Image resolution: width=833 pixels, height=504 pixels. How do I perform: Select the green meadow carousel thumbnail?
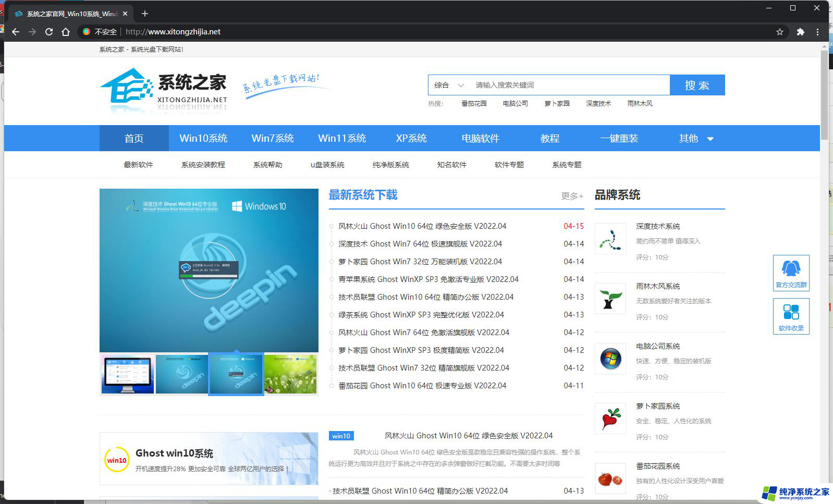pyautogui.click(x=290, y=374)
